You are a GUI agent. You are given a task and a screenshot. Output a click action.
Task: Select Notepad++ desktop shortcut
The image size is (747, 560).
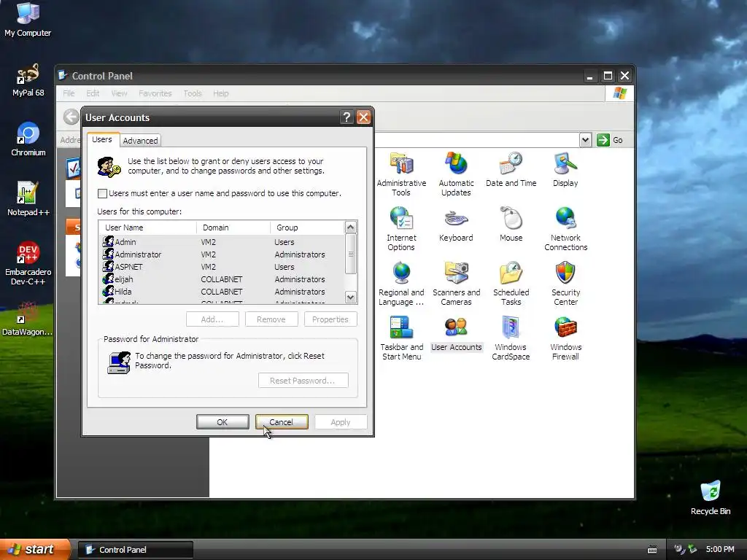[x=28, y=199]
